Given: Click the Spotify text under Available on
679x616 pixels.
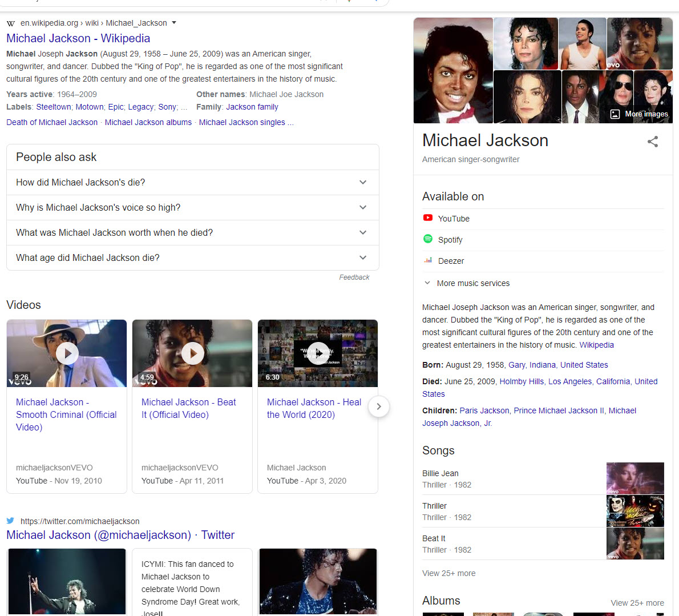Looking at the screenshot, I should pyautogui.click(x=450, y=240).
